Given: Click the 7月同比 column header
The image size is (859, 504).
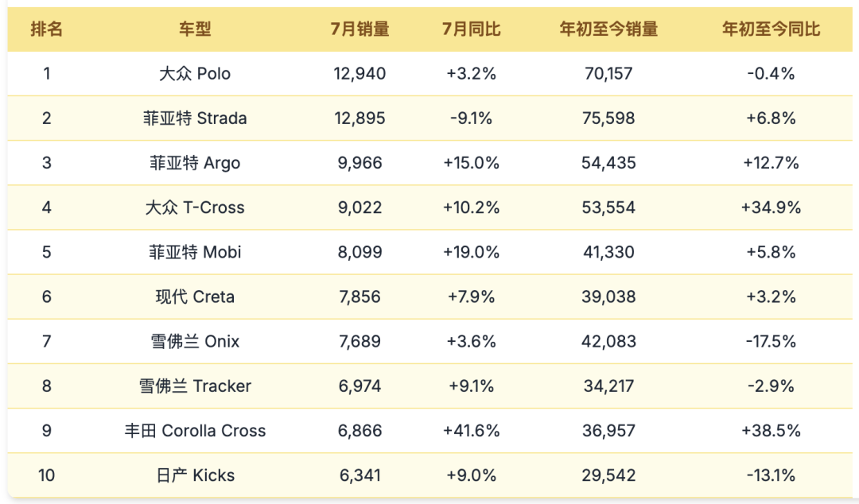Looking at the screenshot, I should coord(471,29).
